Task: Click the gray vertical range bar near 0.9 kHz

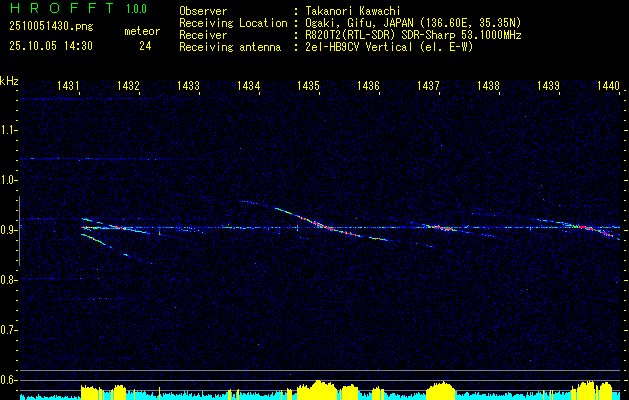Action: pos(20,231)
